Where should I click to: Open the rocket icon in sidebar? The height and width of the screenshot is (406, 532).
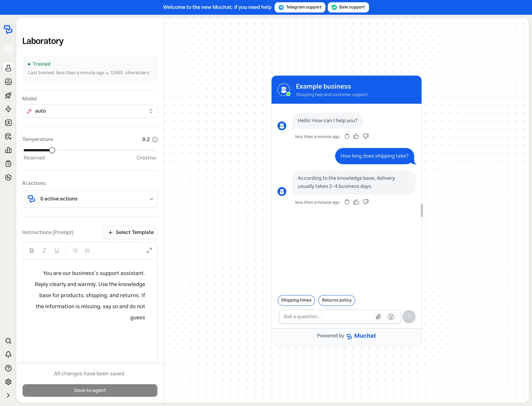coord(8,95)
